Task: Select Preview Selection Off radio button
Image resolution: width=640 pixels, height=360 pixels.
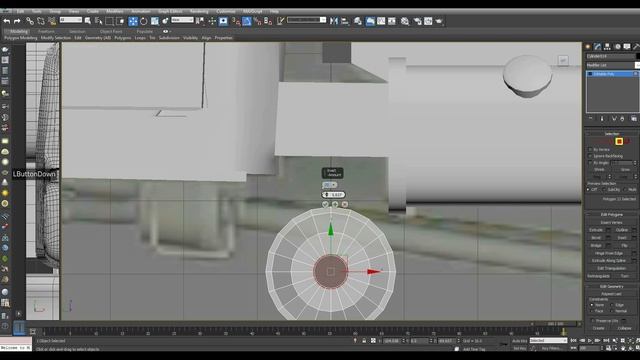Action: [589, 189]
